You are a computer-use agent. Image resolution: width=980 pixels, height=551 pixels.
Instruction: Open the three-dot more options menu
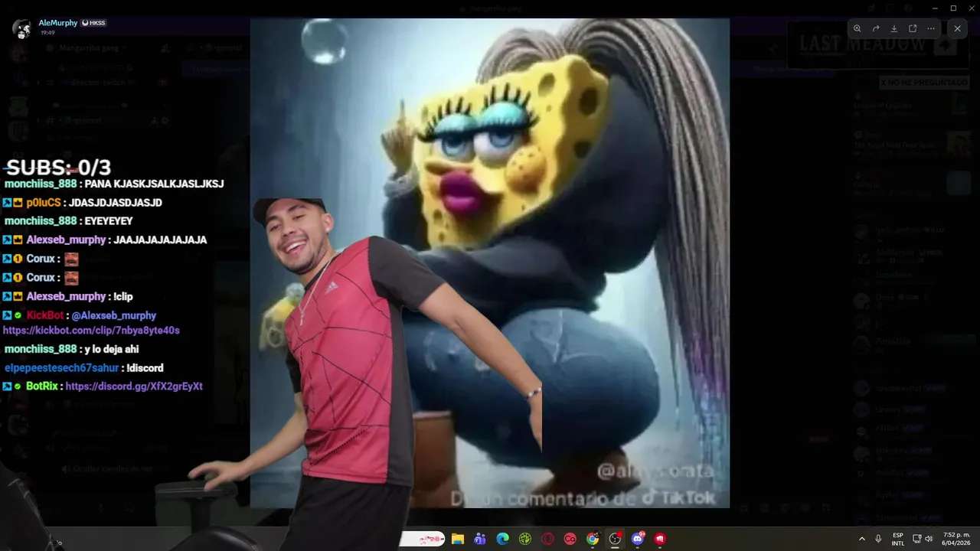(931, 28)
